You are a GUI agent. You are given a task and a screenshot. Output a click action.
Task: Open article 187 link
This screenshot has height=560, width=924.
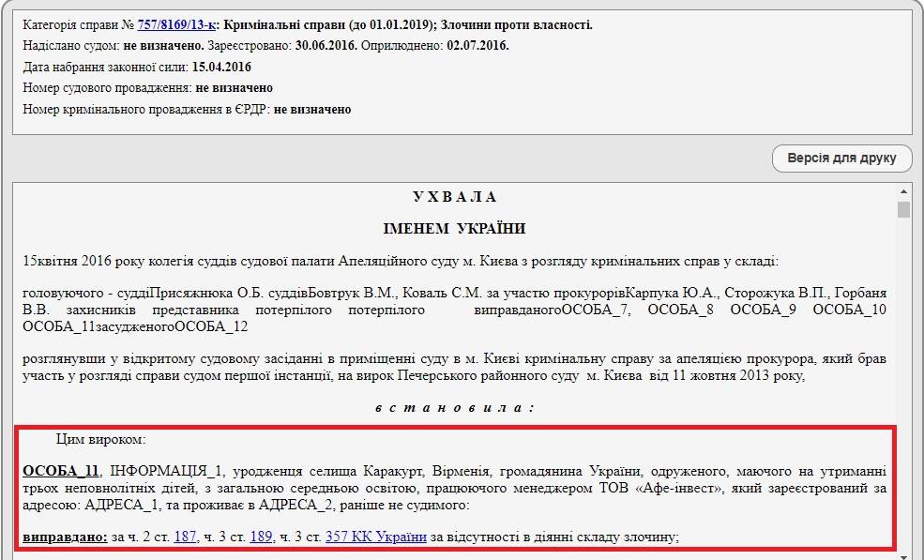pyautogui.click(x=185, y=537)
